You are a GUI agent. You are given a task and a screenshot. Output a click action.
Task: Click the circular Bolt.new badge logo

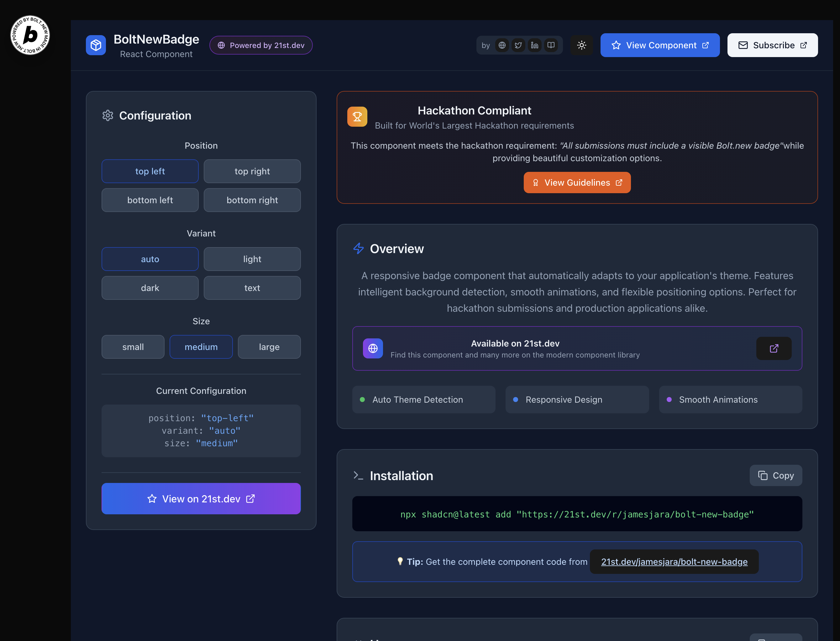30,35
